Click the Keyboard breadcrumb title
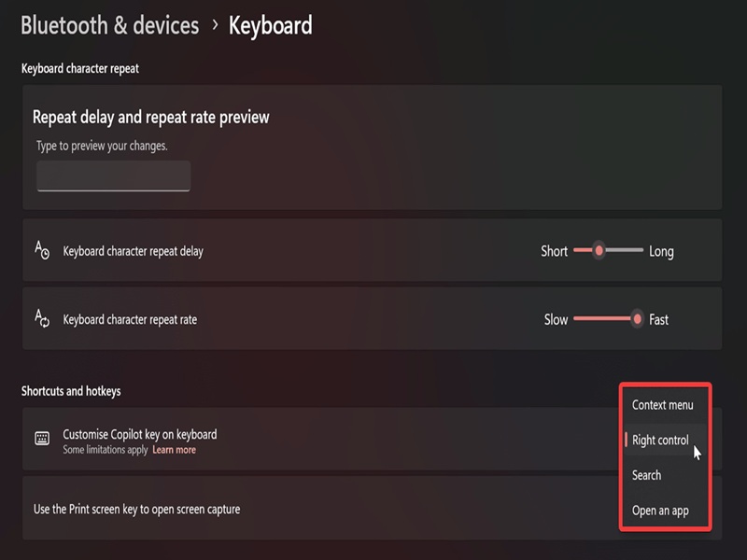 (271, 25)
